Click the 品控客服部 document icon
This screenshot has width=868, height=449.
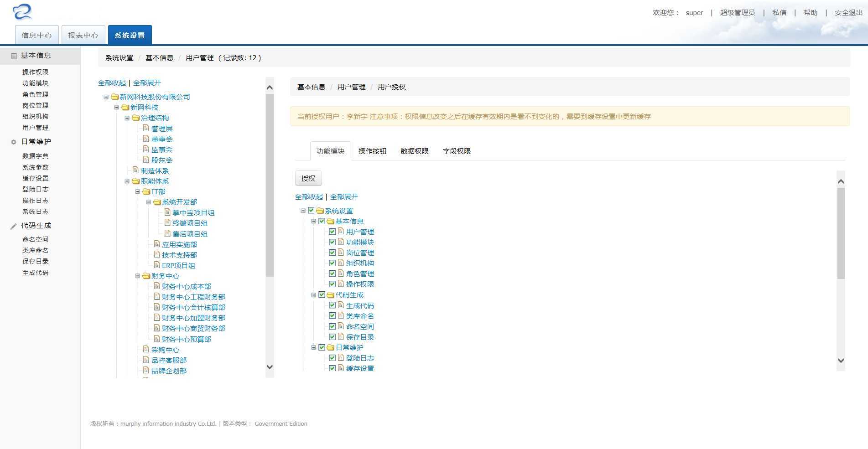146,360
